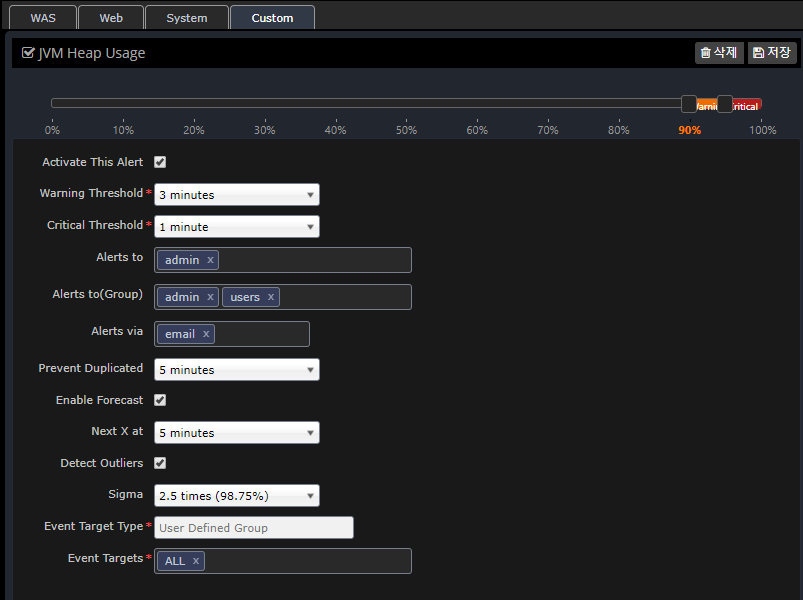Remove users tag from Alerts to(Group)
The height and width of the screenshot is (600, 803).
270,297
